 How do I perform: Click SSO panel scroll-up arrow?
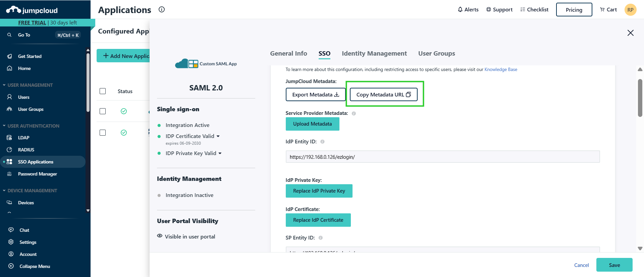[x=640, y=69]
